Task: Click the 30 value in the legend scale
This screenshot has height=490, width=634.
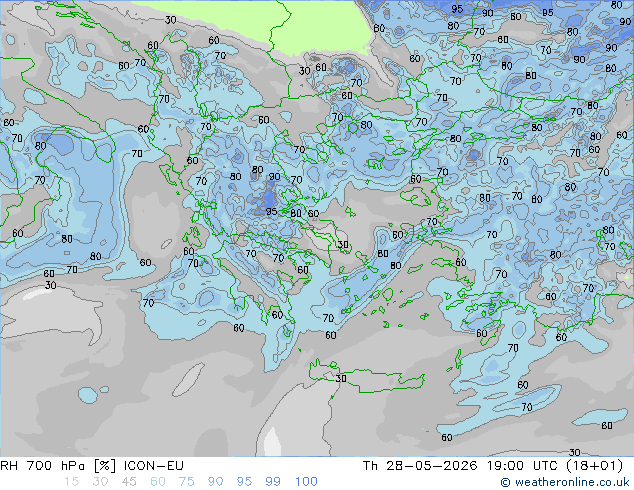Action: tap(100, 482)
